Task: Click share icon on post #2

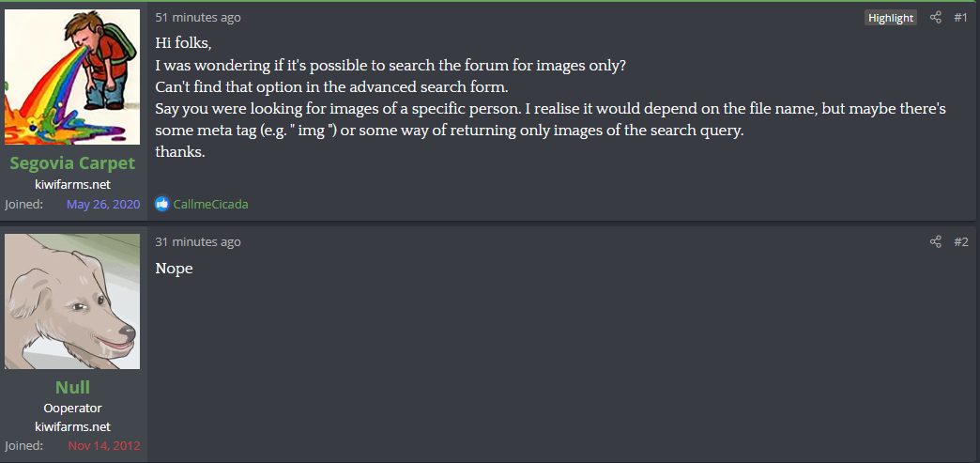Action: coord(936,242)
